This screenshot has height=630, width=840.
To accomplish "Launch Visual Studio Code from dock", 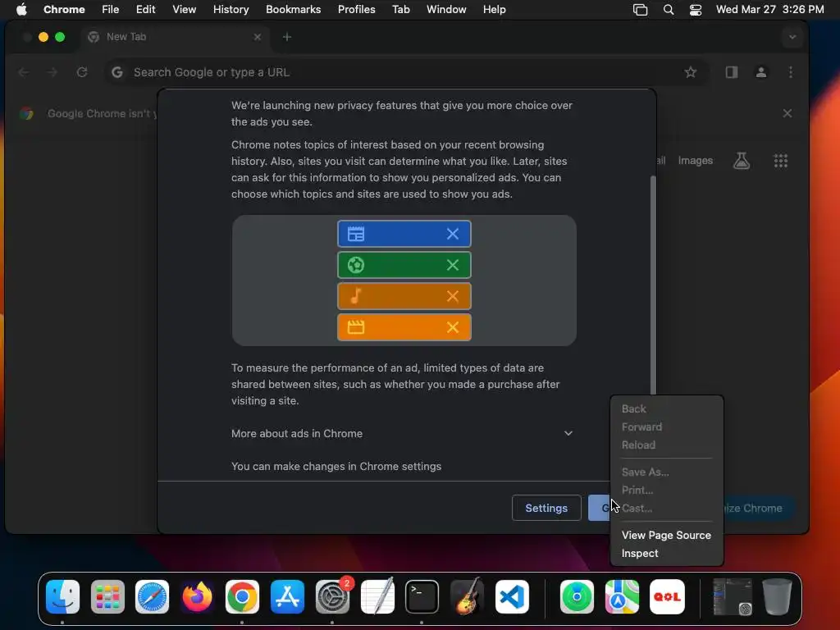I will point(512,597).
